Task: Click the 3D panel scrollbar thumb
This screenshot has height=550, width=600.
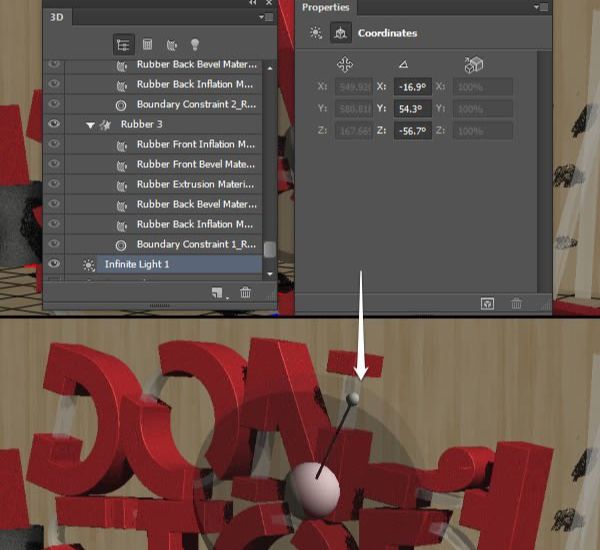Action: pos(270,249)
